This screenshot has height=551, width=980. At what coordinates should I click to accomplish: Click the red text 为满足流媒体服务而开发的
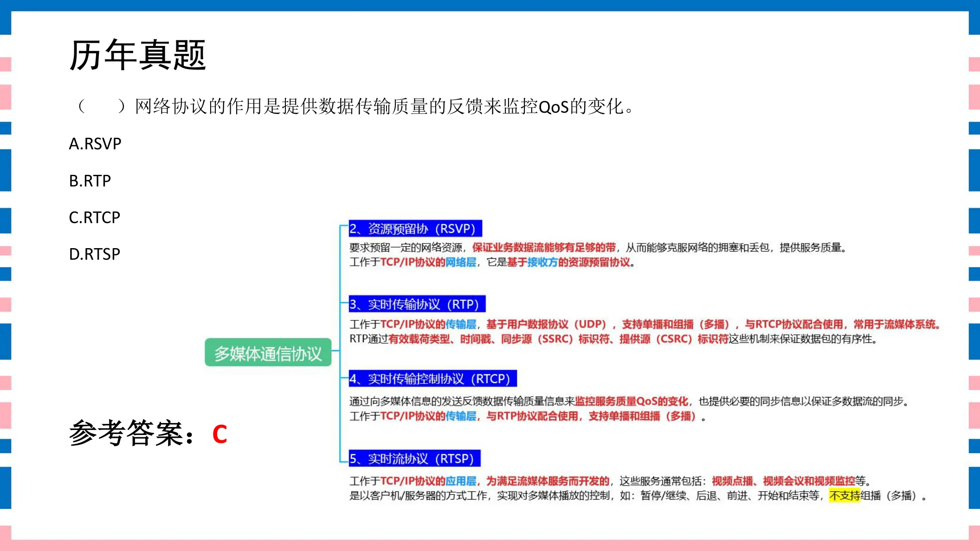(x=548, y=481)
